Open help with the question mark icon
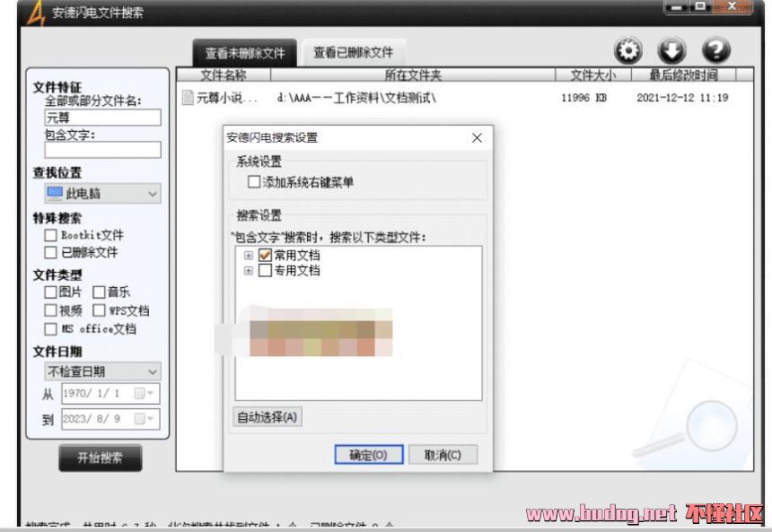 pos(715,50)
